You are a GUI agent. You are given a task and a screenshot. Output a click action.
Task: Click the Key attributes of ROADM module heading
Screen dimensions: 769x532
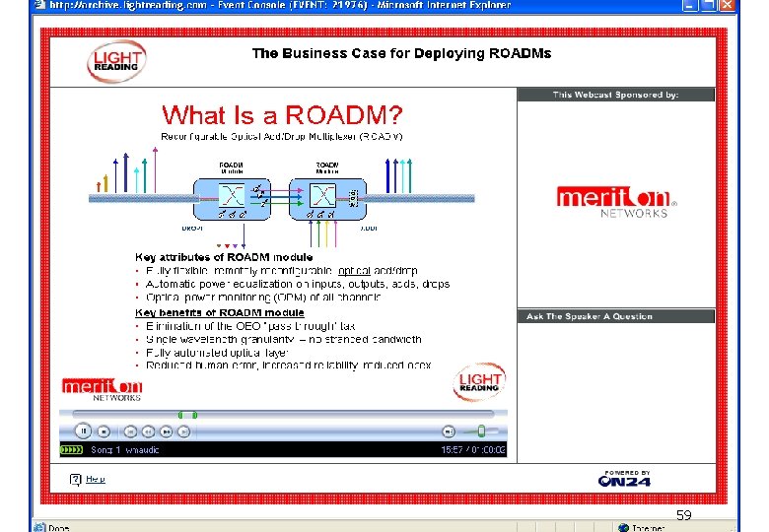(224, 257)
